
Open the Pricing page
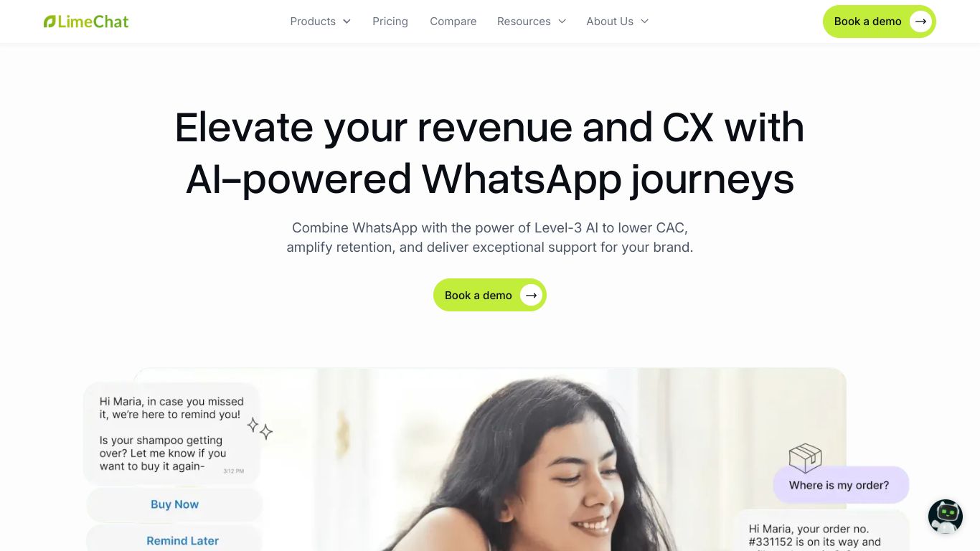[390, 22]
